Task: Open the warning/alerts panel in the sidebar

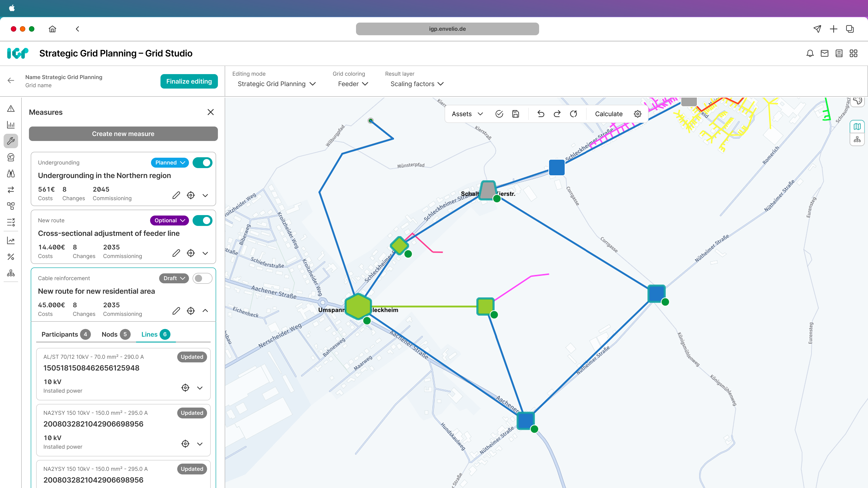Action: (11, 108)
